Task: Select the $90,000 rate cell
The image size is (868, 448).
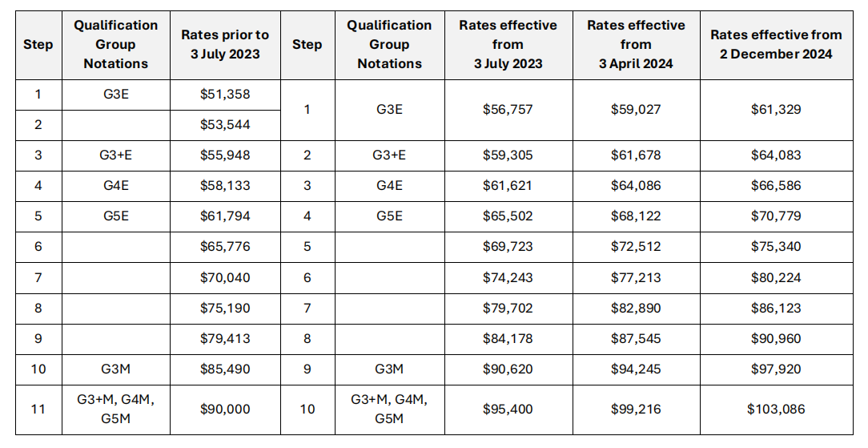Action: (x=225, y=410)
